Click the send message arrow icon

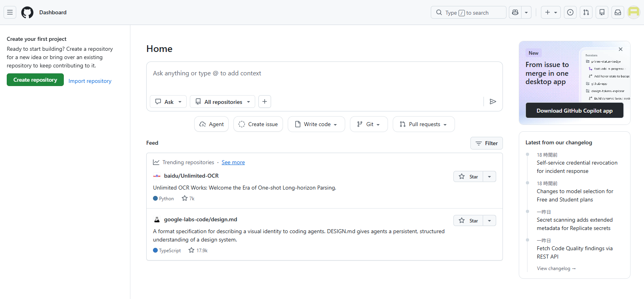493,102
